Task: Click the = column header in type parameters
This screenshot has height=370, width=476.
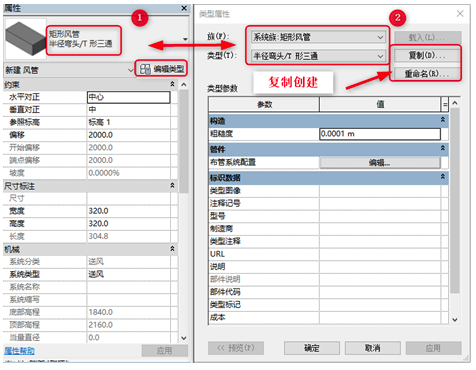Action: [445, 104]
